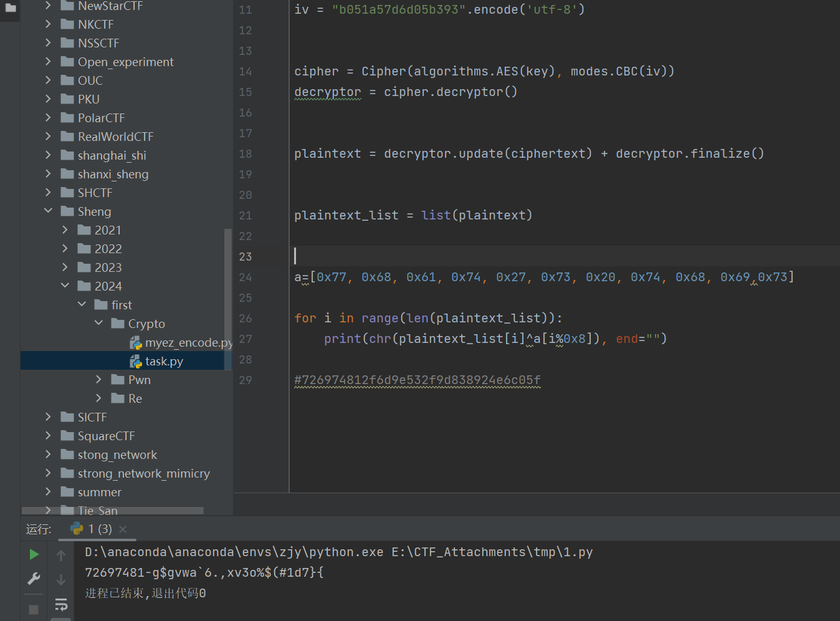Close the '1 (3)' run tab
Screen dimensions: 840x621
pos(123,529)
